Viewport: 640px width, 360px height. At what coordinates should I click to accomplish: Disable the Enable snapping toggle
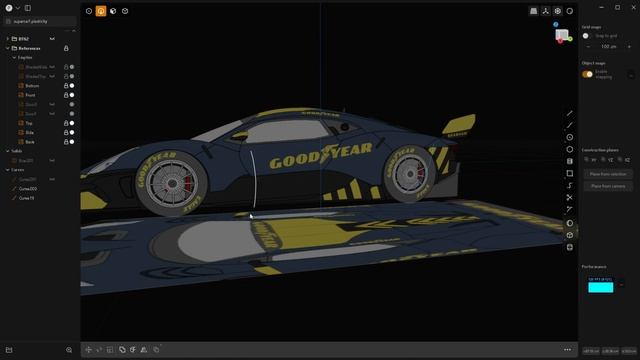(x=587, y=74)
